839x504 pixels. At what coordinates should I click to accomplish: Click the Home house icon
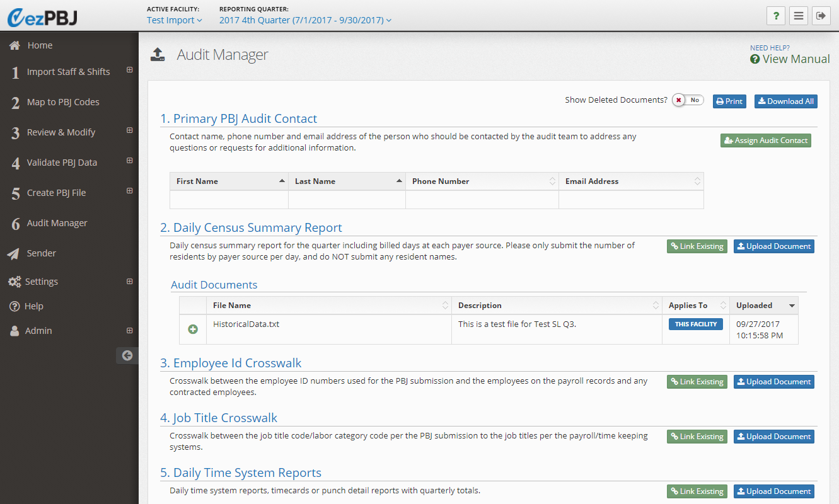14,45
